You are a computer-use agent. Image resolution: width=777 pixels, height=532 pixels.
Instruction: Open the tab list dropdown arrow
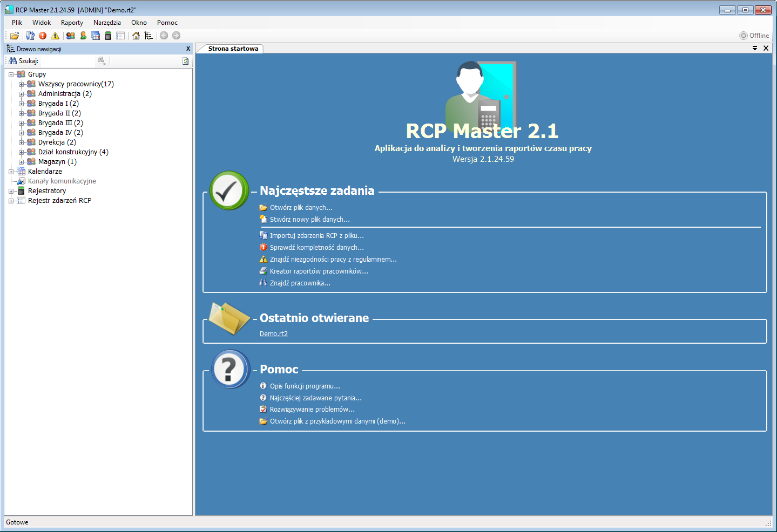(755, 48)
